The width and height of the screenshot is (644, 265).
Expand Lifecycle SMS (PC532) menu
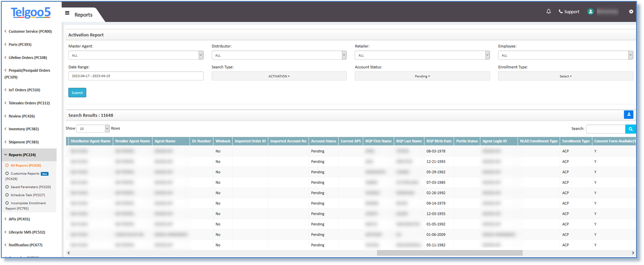(x=25, y=232)
